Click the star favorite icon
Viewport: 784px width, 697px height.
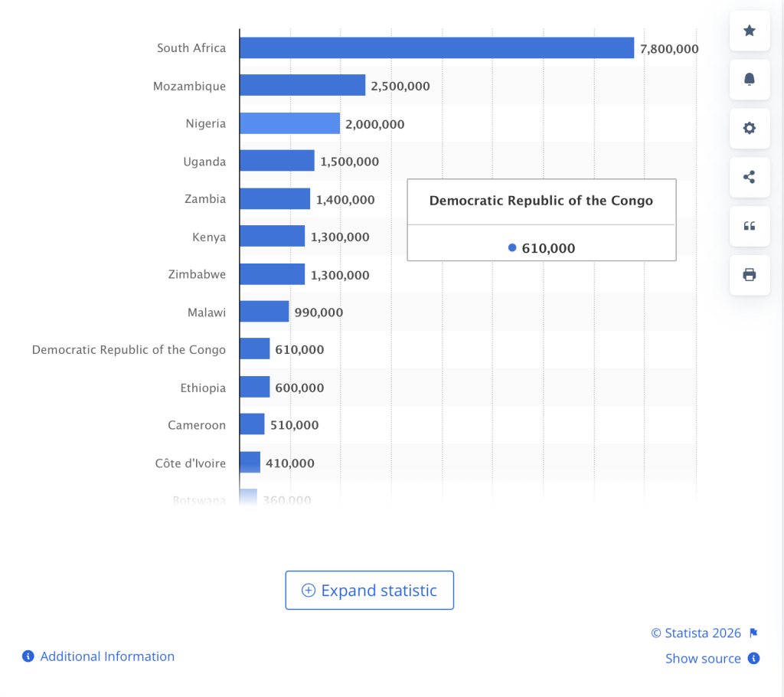click(x=750, y=31)
